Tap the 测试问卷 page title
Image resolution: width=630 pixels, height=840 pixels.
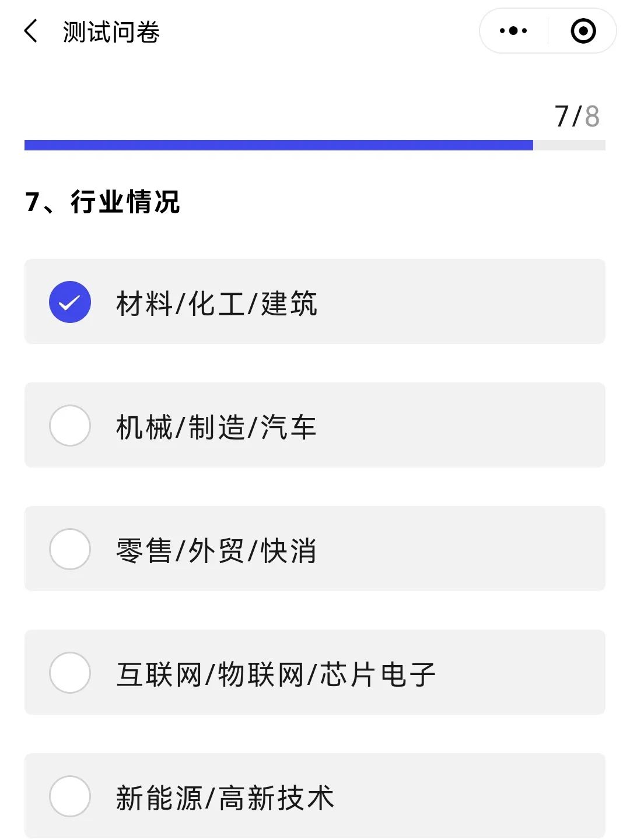(x=111, y=32)
